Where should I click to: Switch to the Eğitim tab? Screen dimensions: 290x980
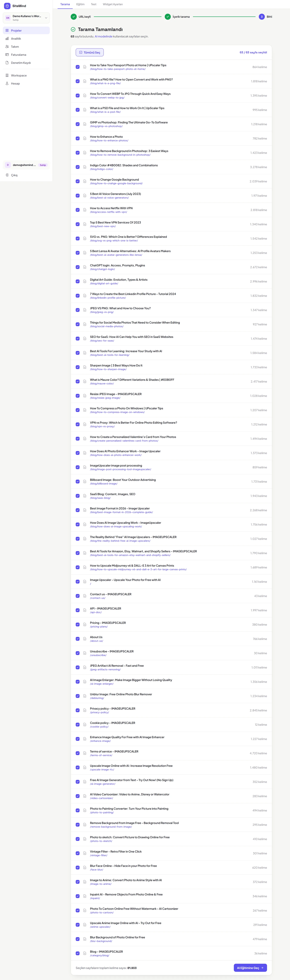click(x=80, y=4)
